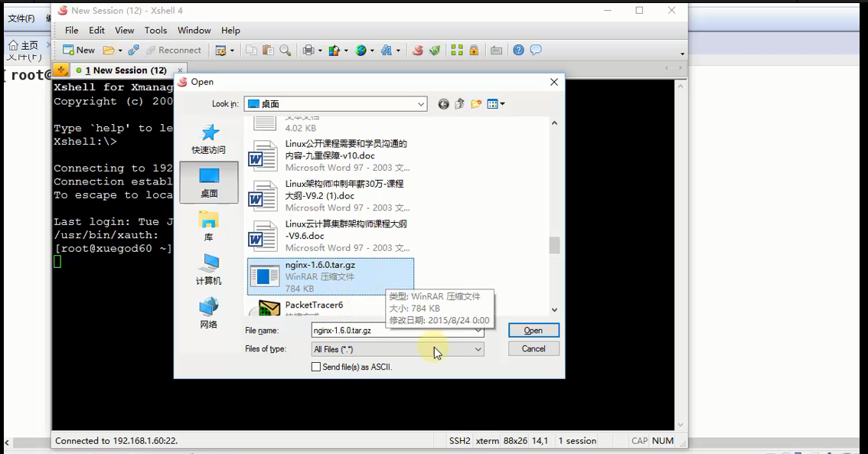This screenshot has width=868, height=454.
Task: Click the View Menu icon in dialog
Action: coord(495,104)
